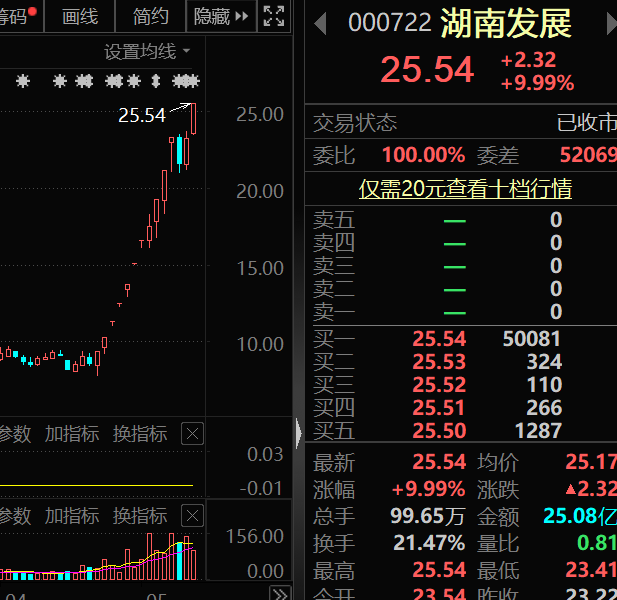Close the yellow-line indicator panel
This screenshot has width=617, height=600.
[193, 434]
